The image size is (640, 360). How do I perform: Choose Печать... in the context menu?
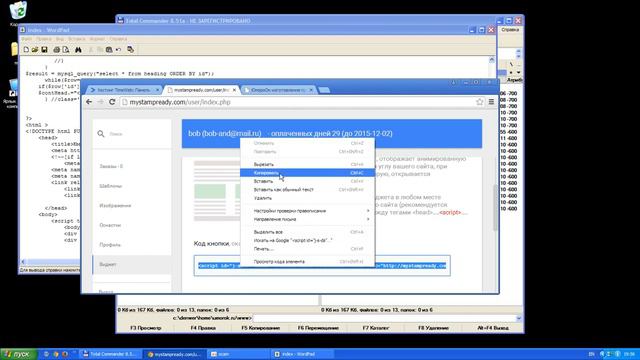tap(307, 249)
